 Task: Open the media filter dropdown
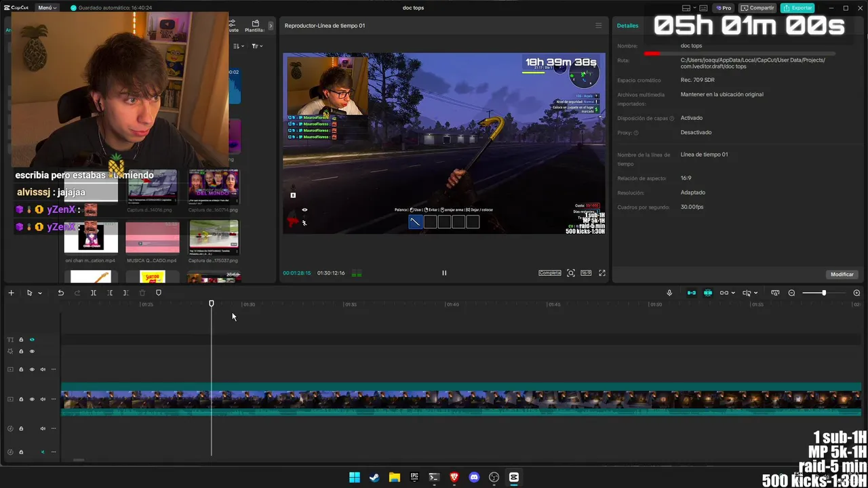point(257,46)
